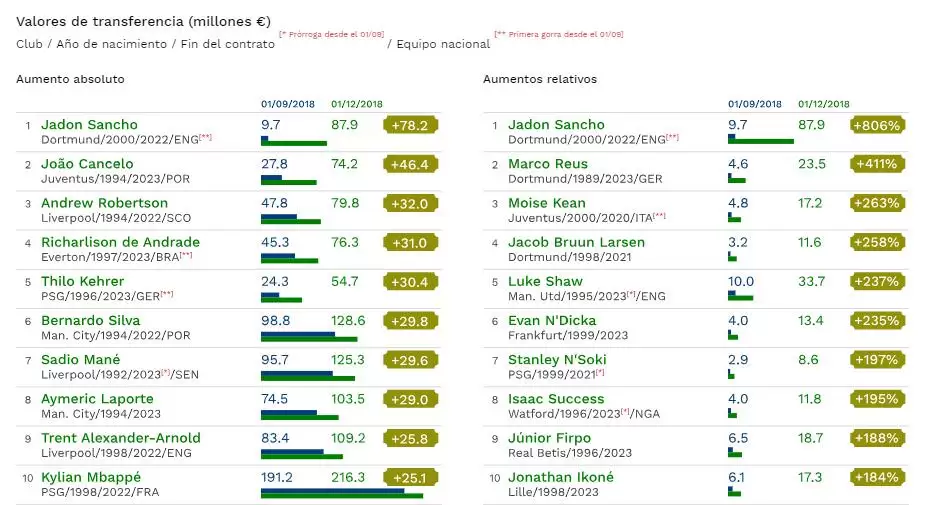Click the Aumentos relativos table heading
This screenshot has height=505, width=928.
point(540,79)
